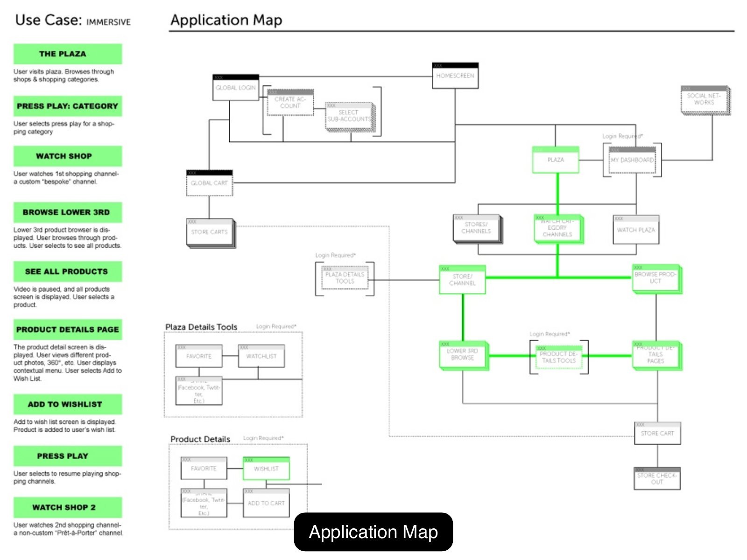Select the SOCIAL NETWORKS node
Screen dimensions: 747x560
[x=705, y=99]
